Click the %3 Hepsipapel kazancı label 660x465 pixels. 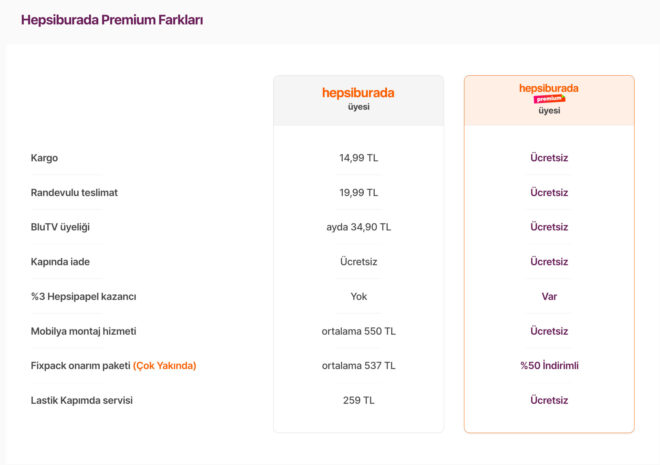(84, 296)
